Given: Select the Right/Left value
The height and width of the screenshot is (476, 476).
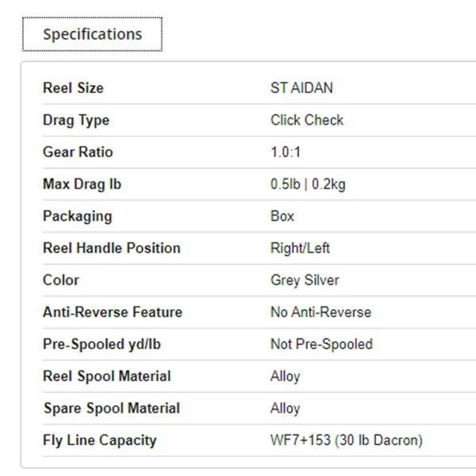Looking at the screenshot, I should point(300,248).
